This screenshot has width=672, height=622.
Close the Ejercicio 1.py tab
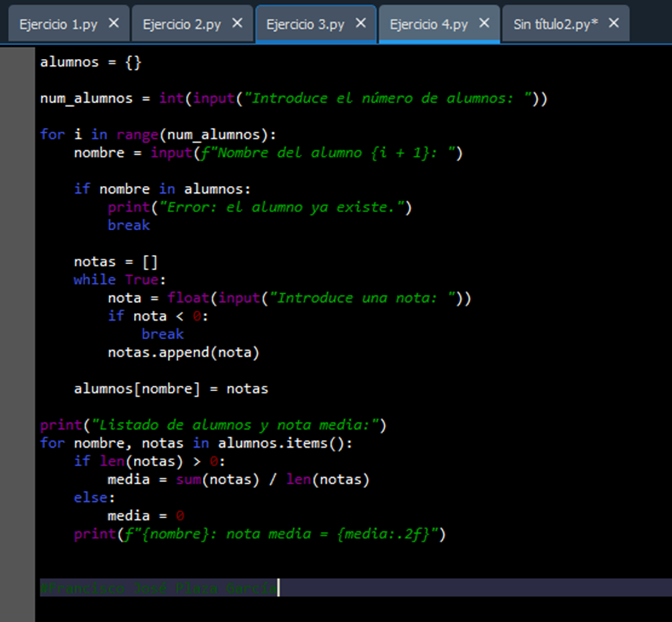coord(113,23)
